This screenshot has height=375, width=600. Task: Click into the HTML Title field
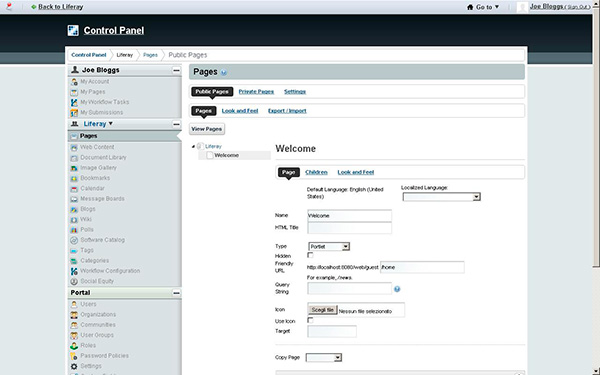tap(349, 228)
